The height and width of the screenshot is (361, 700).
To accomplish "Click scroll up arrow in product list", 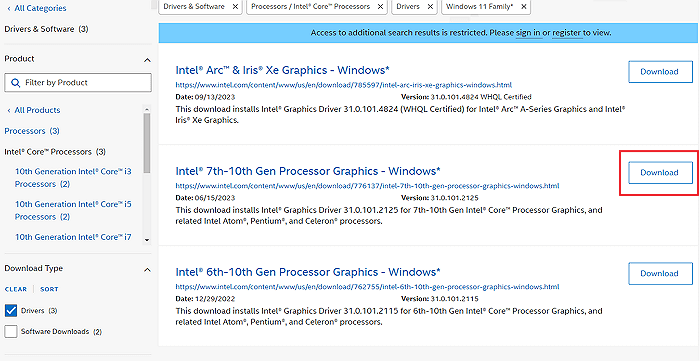I will click(147, 109).
